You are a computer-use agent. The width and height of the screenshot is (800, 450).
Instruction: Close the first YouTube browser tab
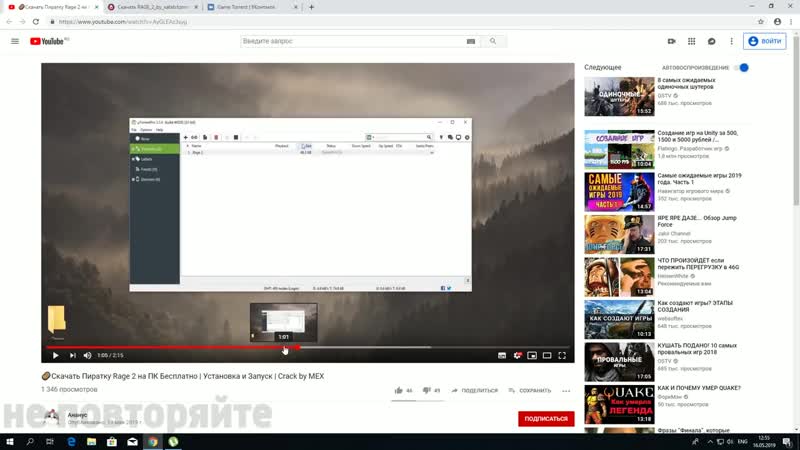coord(96,7)
